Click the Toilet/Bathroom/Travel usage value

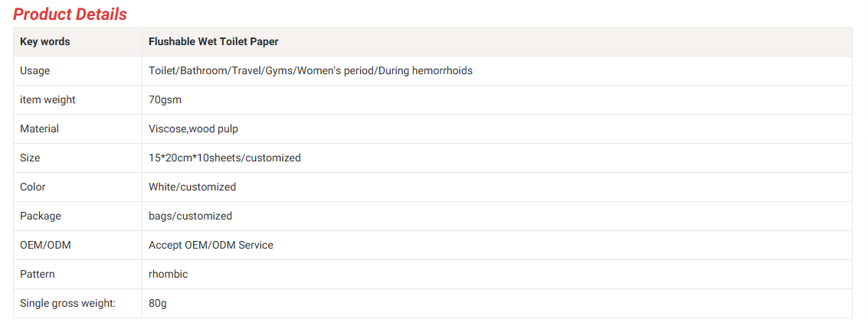310,71
